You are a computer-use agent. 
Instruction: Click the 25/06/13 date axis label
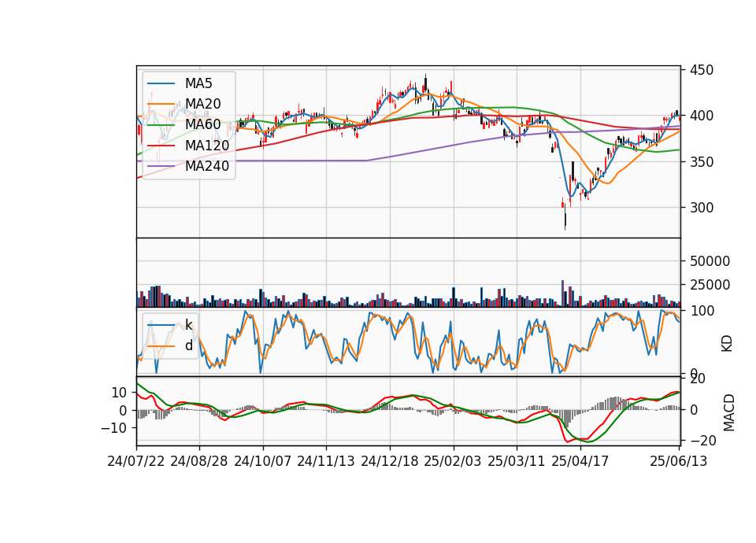679,461
